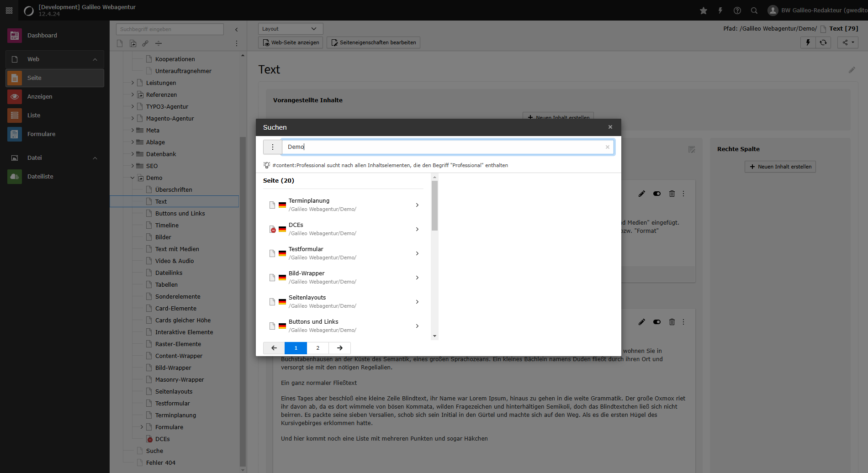Screen dimensions: 868x473
Task: Switch to the Dateiliste module
Action: click(x=40, y=176)
